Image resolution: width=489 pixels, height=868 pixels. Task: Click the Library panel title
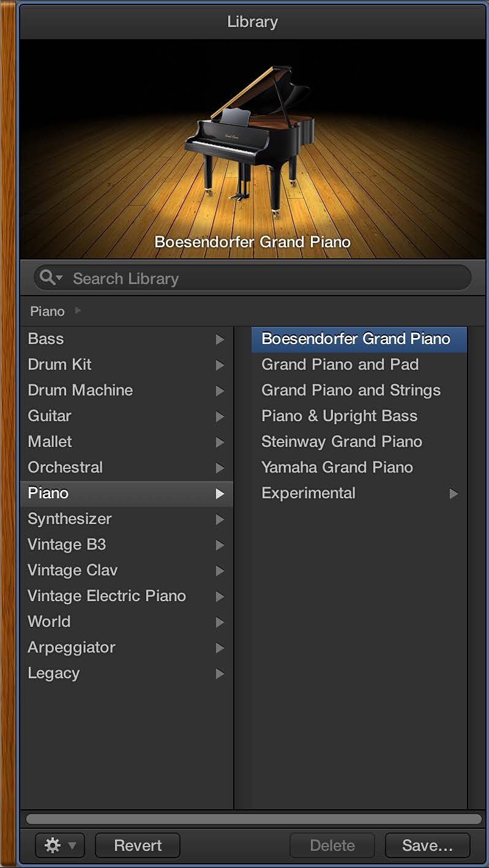[x=252, y=21]
